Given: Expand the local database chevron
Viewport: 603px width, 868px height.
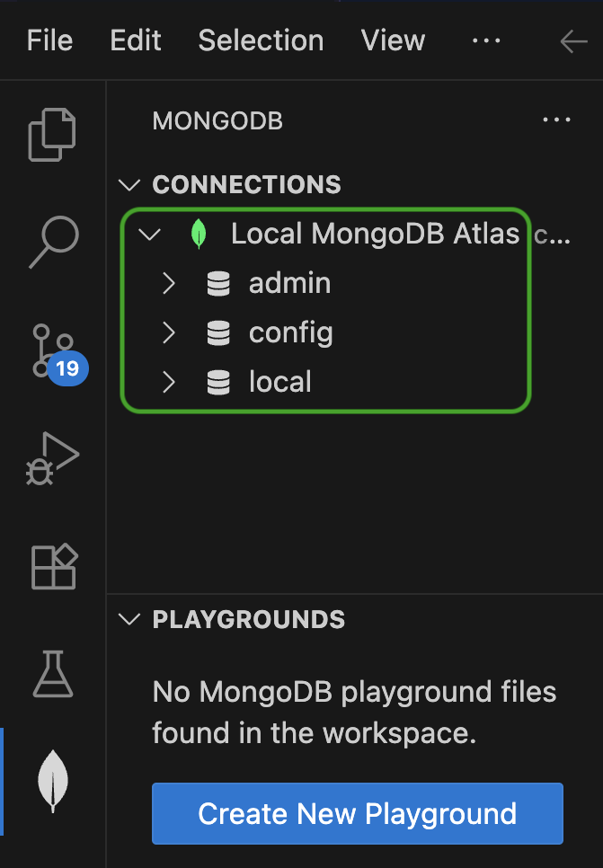Looking at the screenshot, I should click(168, 383).
